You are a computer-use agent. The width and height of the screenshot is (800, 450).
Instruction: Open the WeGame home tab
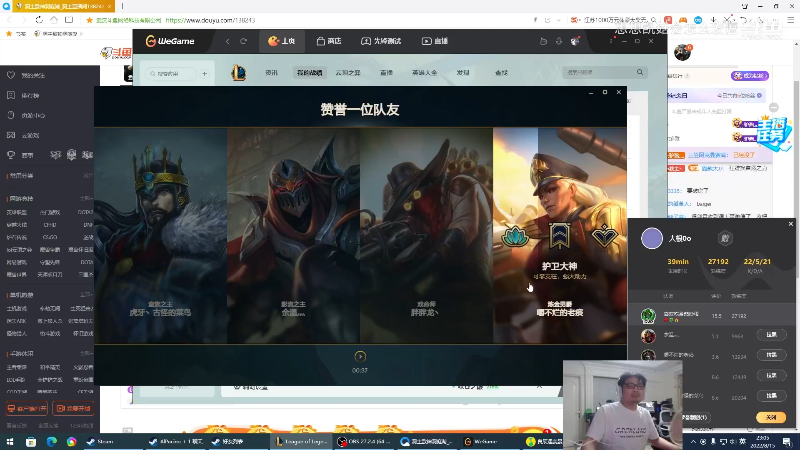tap(282, 41)
